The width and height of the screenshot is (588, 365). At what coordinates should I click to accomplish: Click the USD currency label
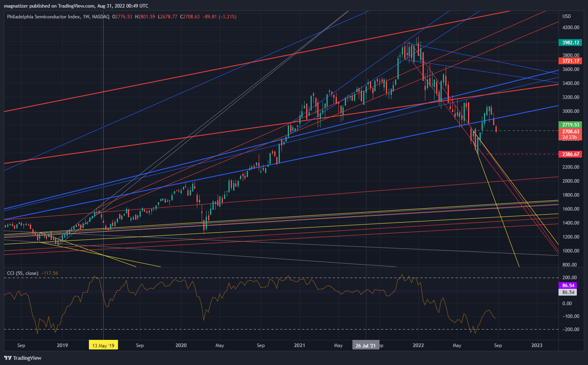[x=566, y=16]
